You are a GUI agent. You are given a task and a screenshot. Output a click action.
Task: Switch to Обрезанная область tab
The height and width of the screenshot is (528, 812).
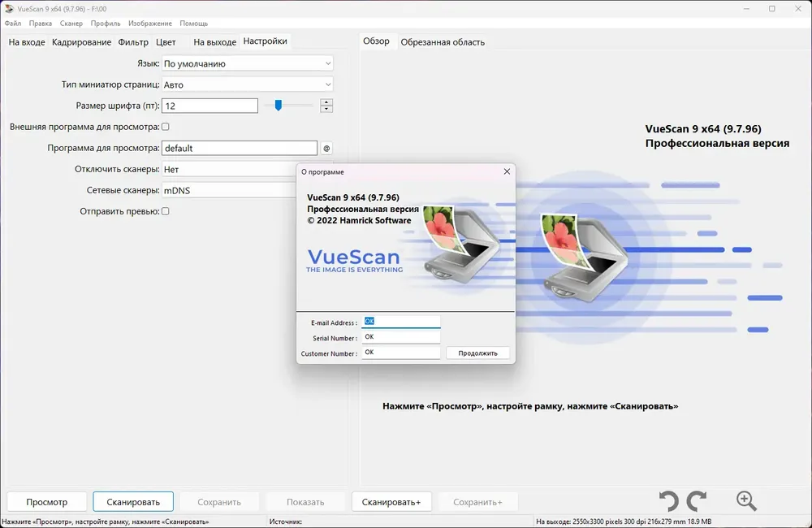443,42
